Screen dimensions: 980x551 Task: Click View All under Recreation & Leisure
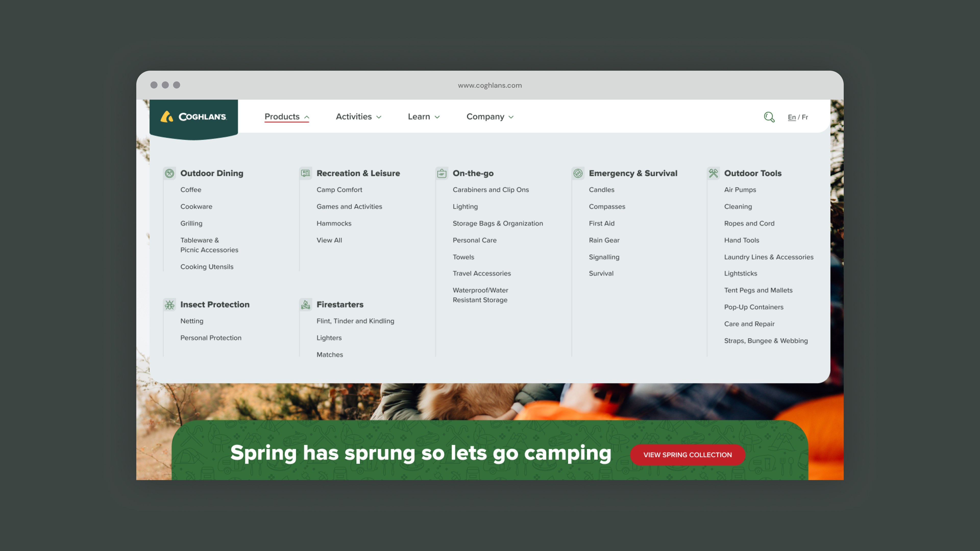329,240
